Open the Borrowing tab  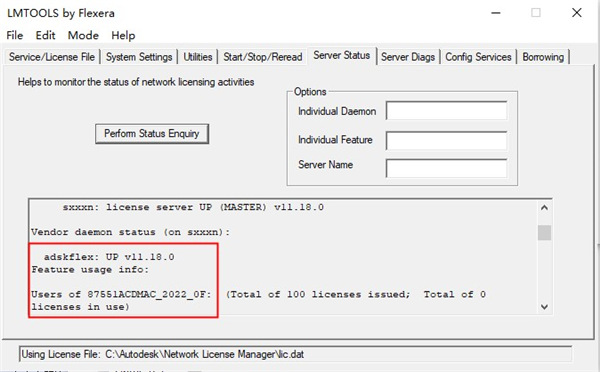(x=543, y=57)
